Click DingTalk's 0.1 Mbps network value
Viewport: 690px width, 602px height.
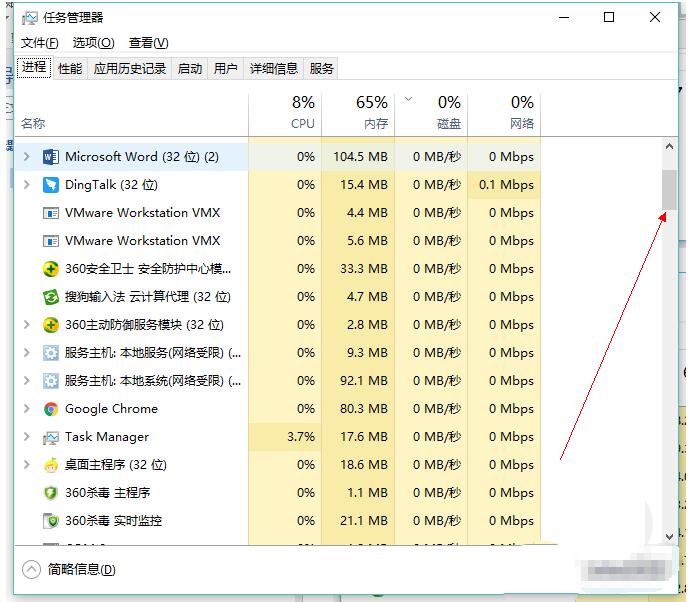pos(506,185)
